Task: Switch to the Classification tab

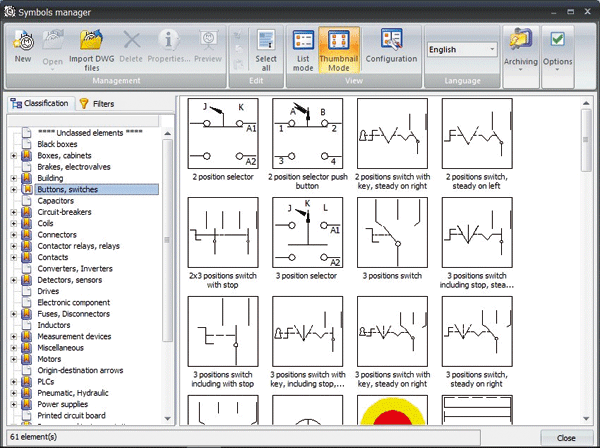Action: 39,103
